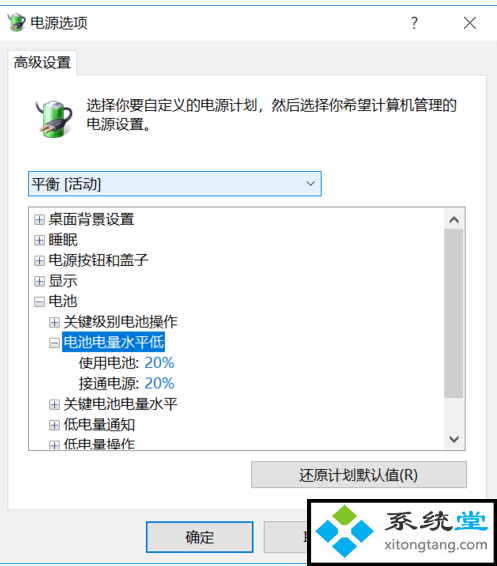Open the 平衡 [活动] power plan dropdown
497x566 pixels.
tap(175, 184)
